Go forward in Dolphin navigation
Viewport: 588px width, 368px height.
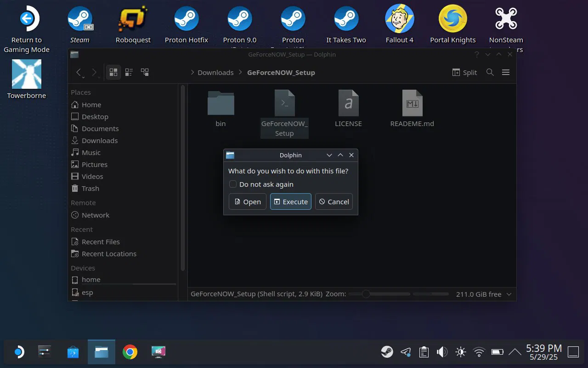point(94,72)
